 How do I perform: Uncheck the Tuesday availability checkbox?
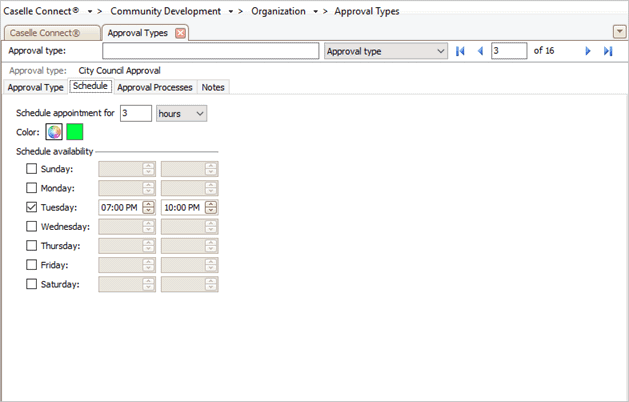[31, 207]
